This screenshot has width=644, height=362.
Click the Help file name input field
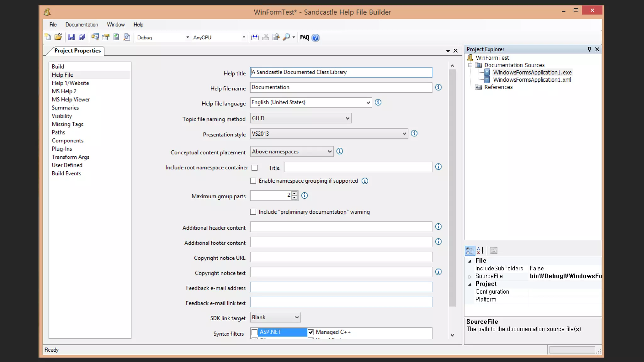click(x=341, y=87)
